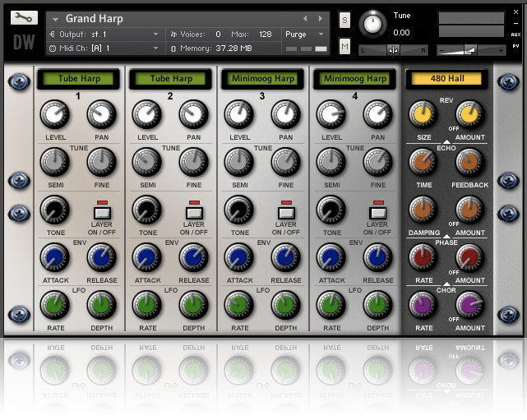The image size is (527, 420).
Task: Click the Max voices value field
Action: coord(265,35)
